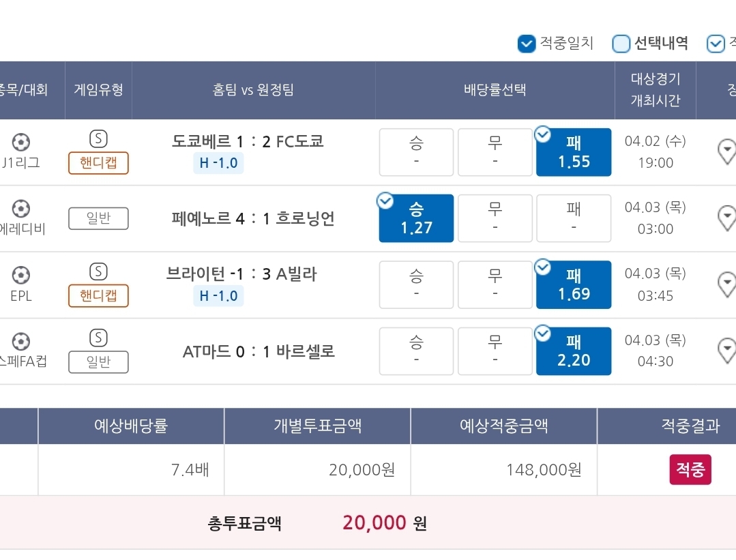The width and height of the screenshot is (736, 560).
Task: Click the soccer ball icon for J1리그
Action: (x=21, y=142)
